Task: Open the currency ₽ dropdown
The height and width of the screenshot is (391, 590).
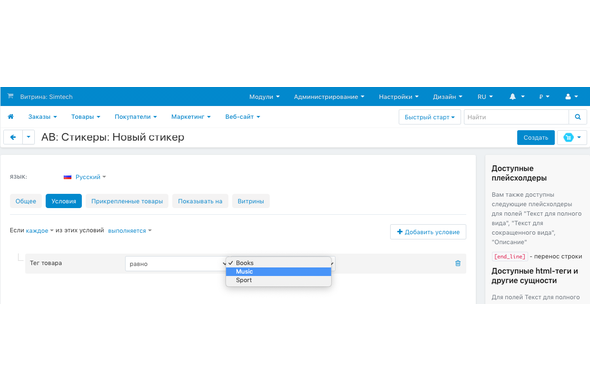Action: click(544, 97)
